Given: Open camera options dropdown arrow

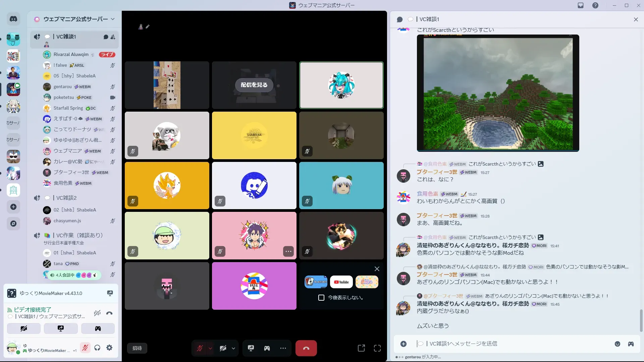Looking at the screenshot, I should (233, 348).
